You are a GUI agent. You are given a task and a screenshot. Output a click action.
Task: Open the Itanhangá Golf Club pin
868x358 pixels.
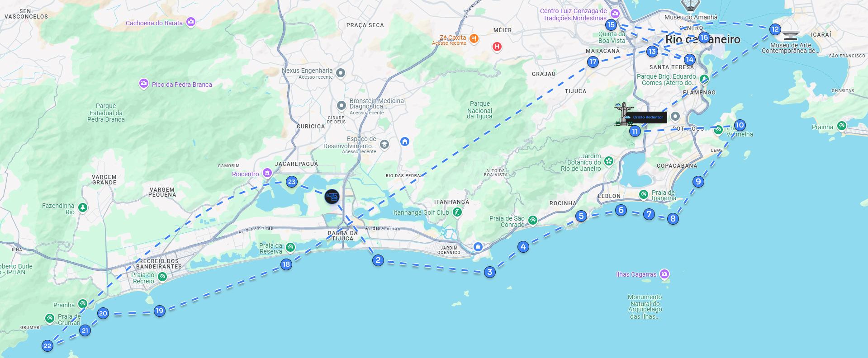point(457,212)
